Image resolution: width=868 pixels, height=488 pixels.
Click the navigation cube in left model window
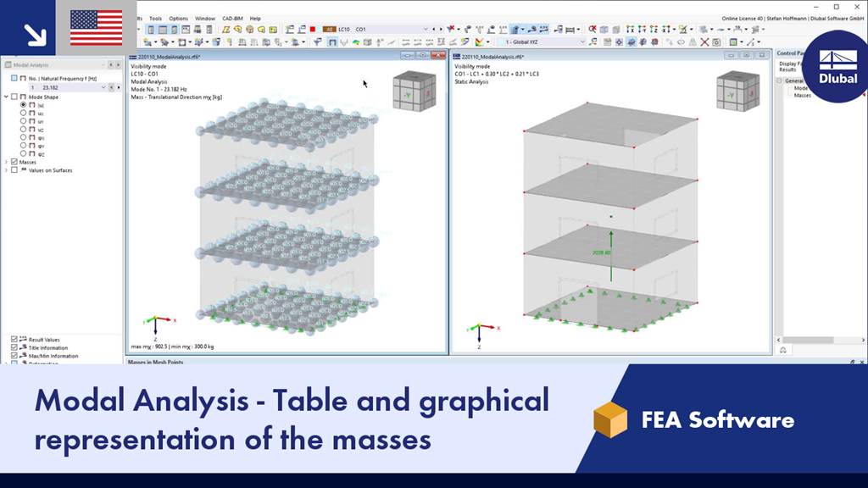(x=414, y=91)
